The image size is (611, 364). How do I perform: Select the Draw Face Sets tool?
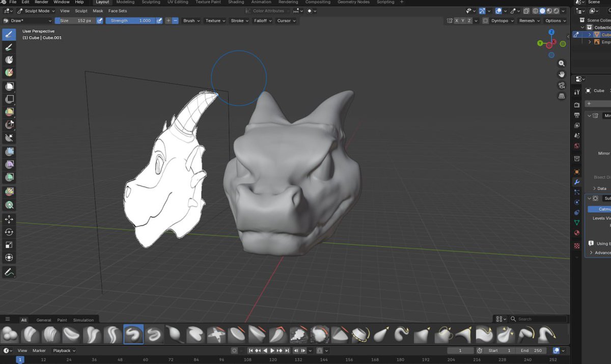click(x=9, y=73)
